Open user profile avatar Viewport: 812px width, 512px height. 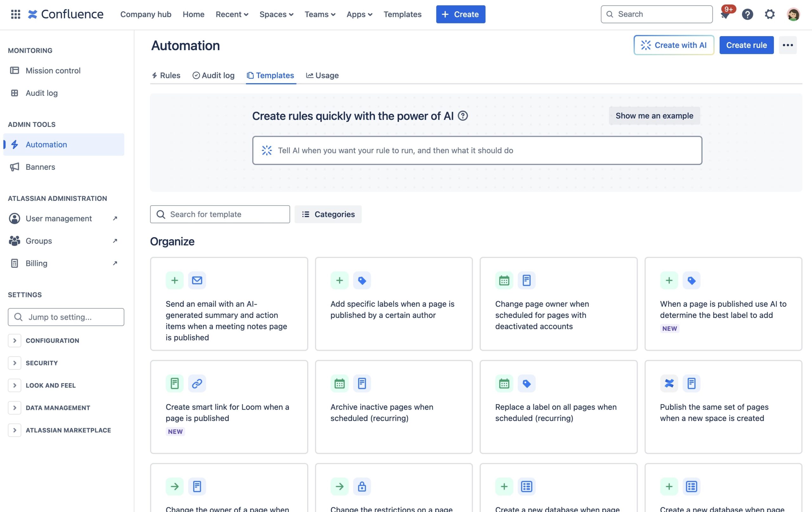click(x=793, y=14)
